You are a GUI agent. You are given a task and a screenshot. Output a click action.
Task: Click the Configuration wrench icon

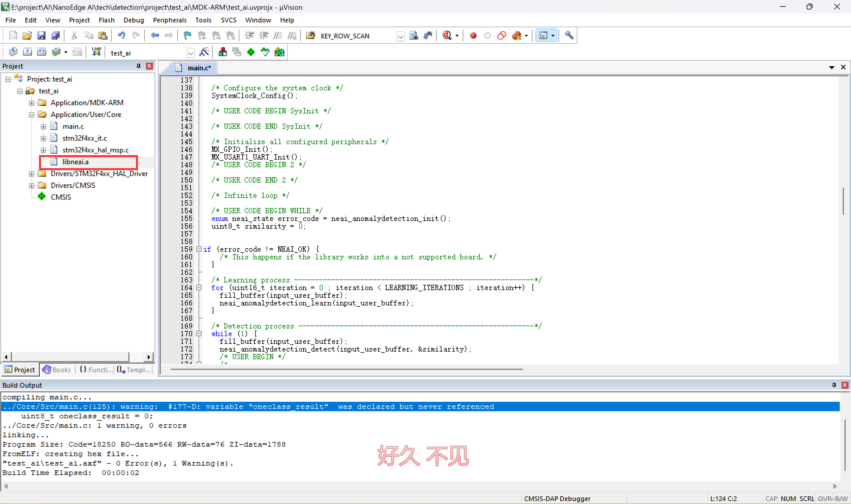[569, 35]
